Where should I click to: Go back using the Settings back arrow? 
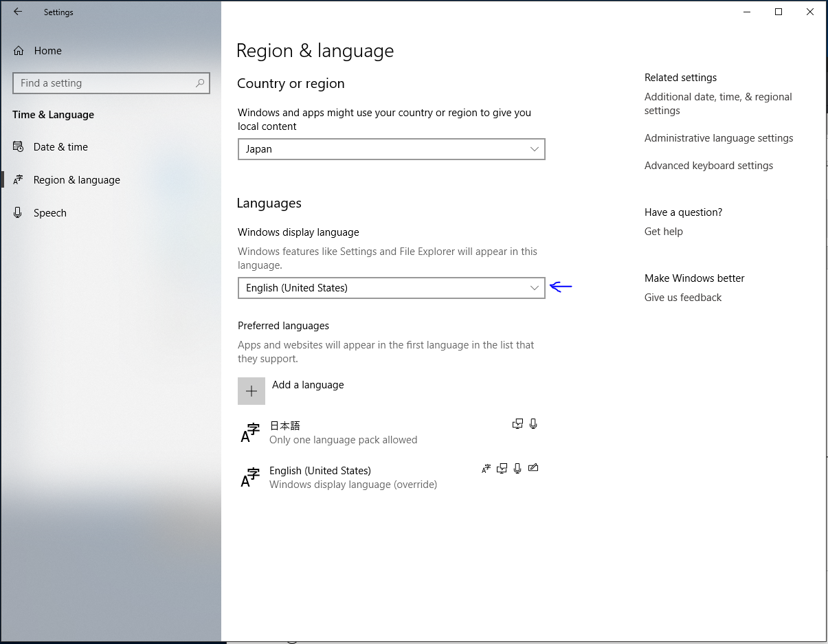(x=18, y=12)
